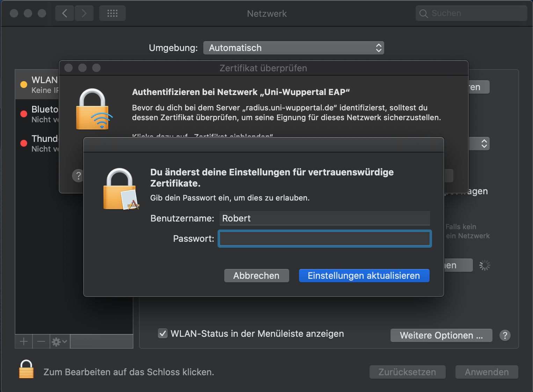
Task: Click the help button near Weitere Optionen
Action: tap(505, 335)
